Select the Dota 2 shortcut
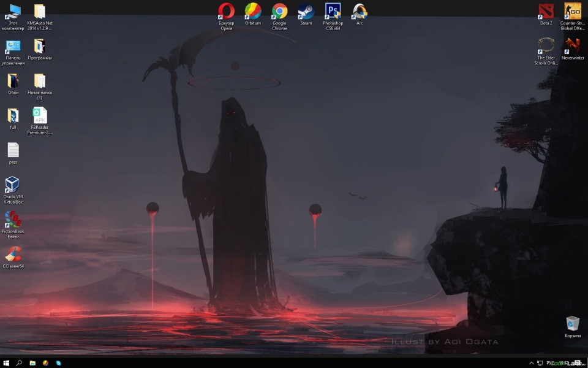Screen dimensions: 588x368 coord(546,14)
